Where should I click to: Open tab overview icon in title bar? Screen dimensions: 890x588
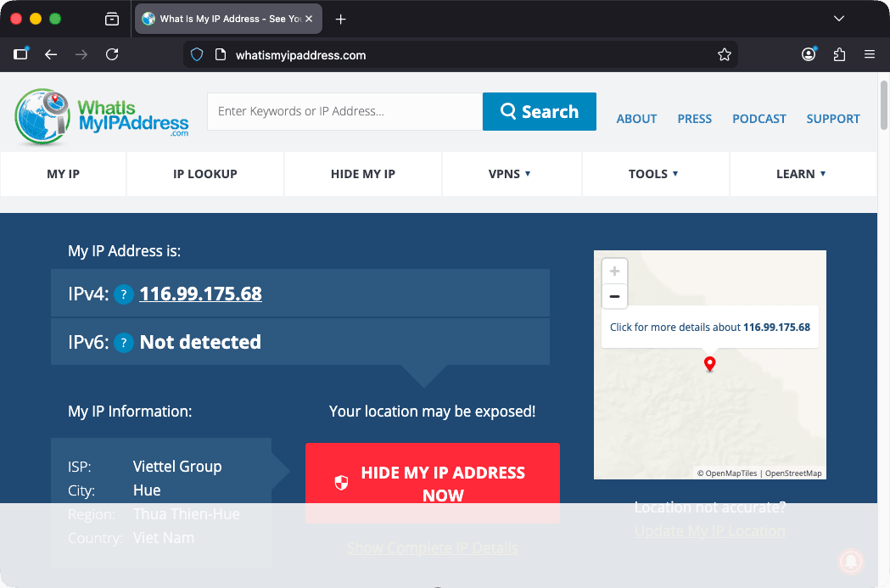click(x=112, y=20)
